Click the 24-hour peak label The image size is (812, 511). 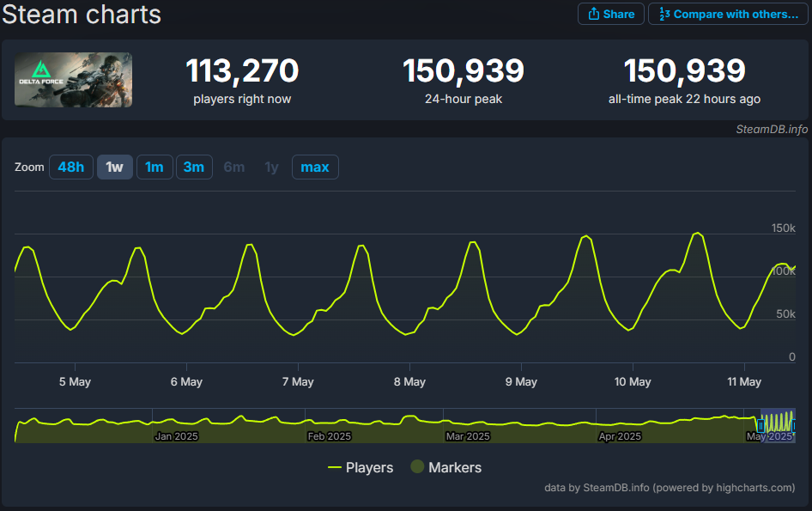click(464, 99)
